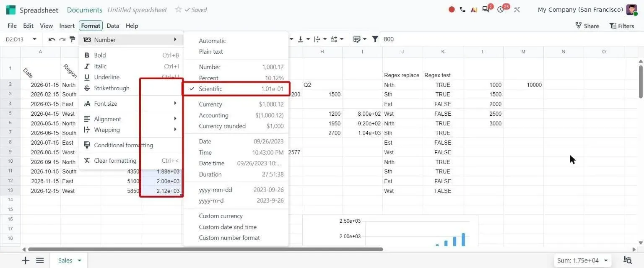The height and width of the screenshot is (268, 644).
Task: Open conversations icon with badge 2
Action: coord(486,9)
